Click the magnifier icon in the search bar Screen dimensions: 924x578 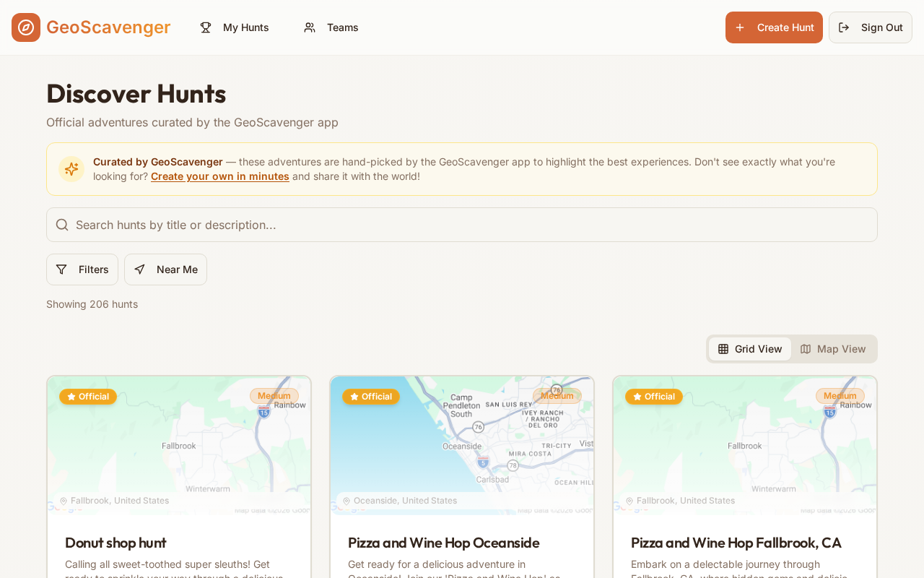[62, 225]
